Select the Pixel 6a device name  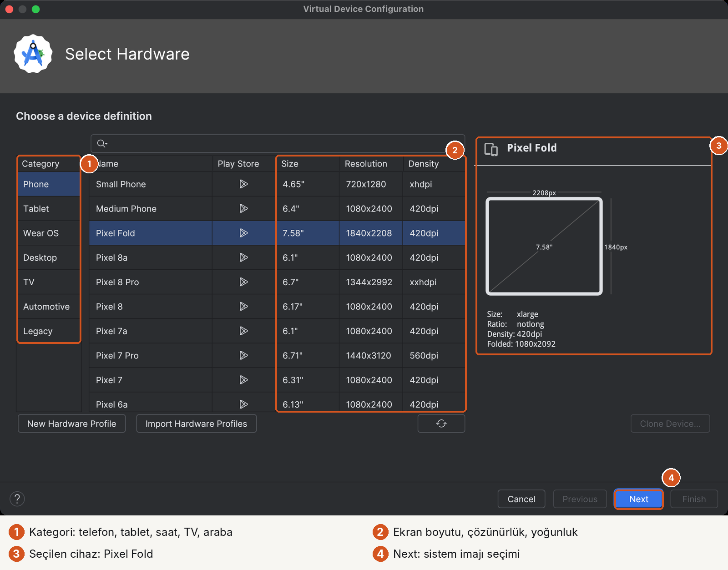coord(112,404)
